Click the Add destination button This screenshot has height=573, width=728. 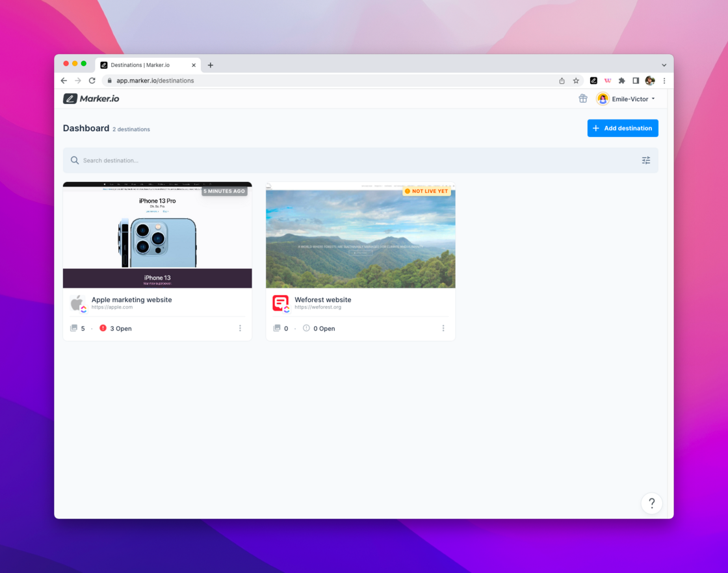(623, 128)
